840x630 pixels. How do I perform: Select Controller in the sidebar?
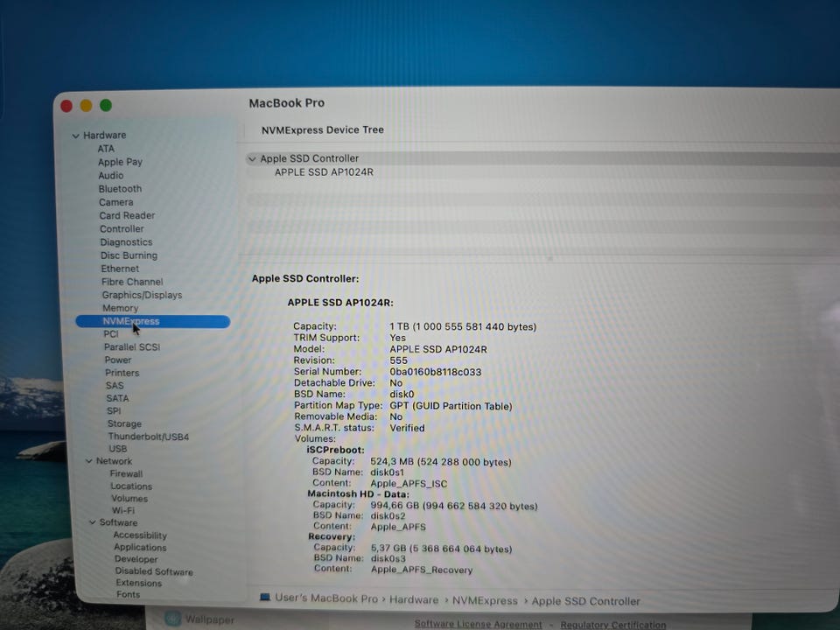122,228
